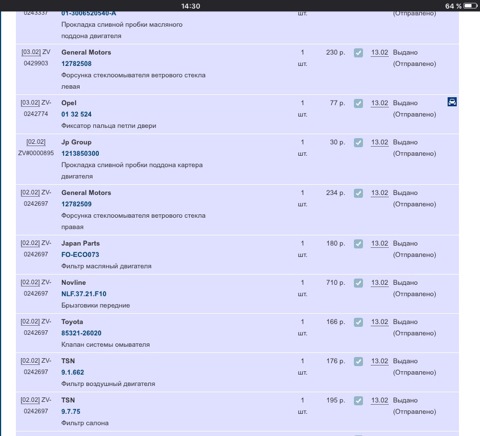Image resolution: width=480 pixels, height=436 pixels.
Task: Uncheck the checkbox for Novline NLF.37.21.F10 mudguards
Action: point(358,283)
